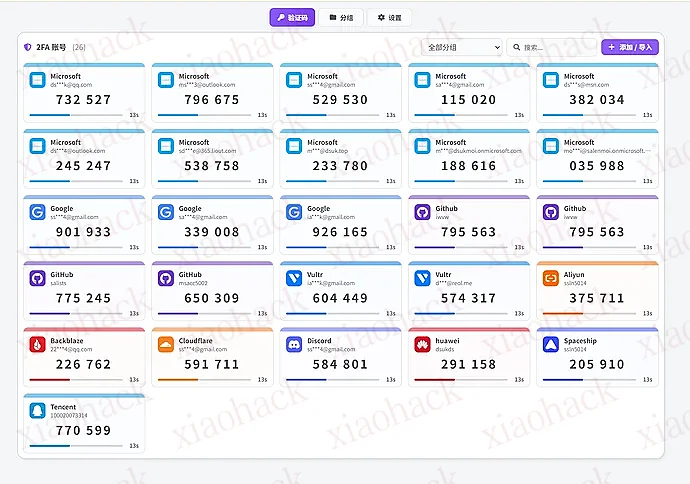Screen dimensions: 690x484
Task: Open the 全部分组 group filter dropdown
Action: click(x=463, y=47)
